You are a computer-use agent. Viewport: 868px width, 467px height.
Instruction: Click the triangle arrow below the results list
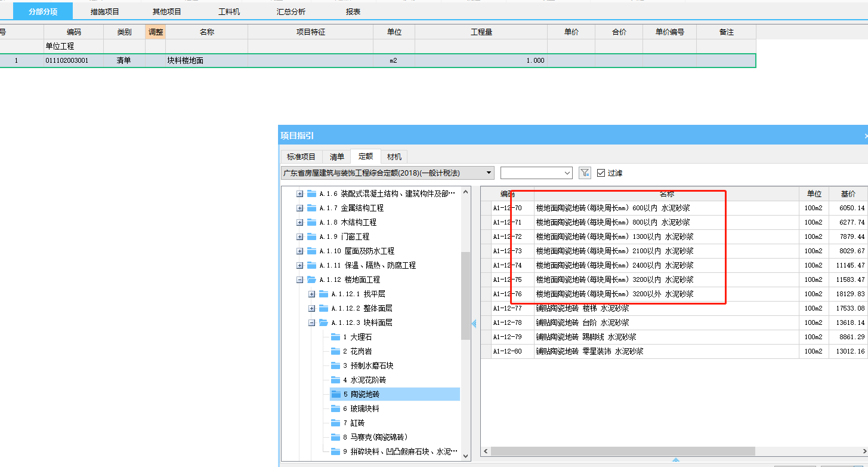(x=676, y=460)
